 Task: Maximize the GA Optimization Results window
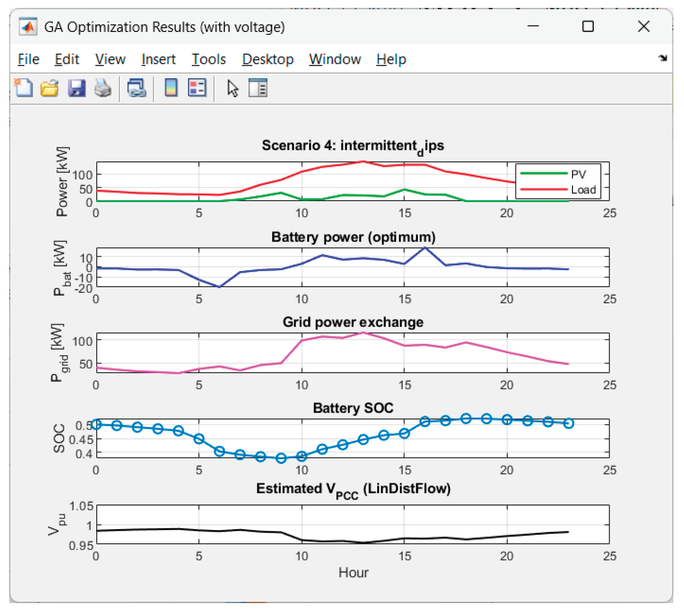point(588,26)
